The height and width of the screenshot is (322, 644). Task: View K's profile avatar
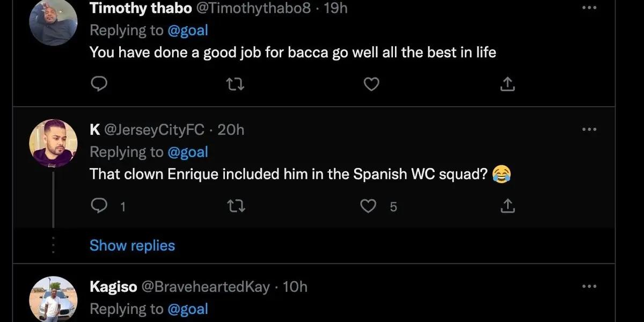(53, 143)
